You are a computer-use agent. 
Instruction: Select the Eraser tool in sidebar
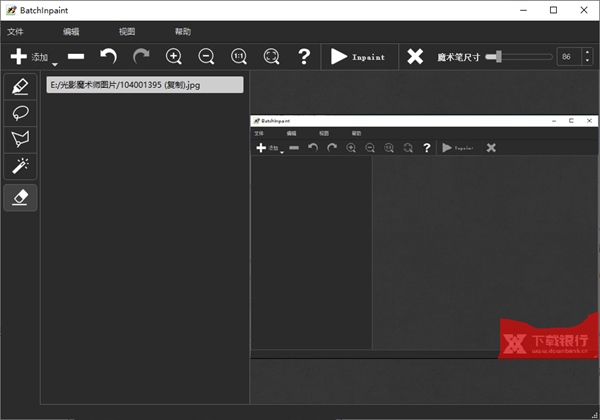[x=20, y=197]
